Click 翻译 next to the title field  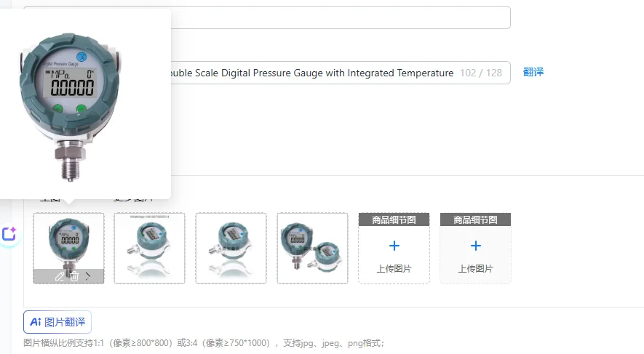[x=533, y=72]
